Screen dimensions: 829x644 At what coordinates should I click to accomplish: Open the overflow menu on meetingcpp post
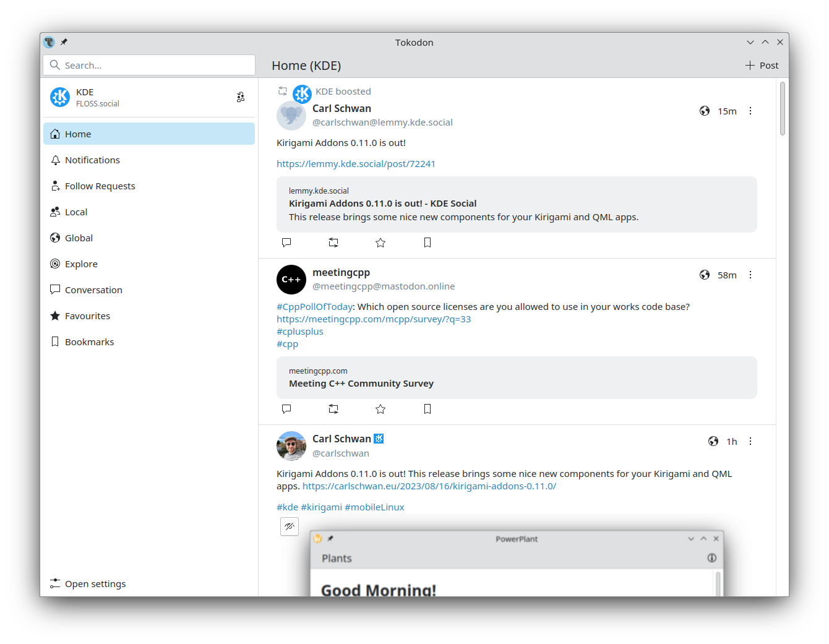click(750, 275)
